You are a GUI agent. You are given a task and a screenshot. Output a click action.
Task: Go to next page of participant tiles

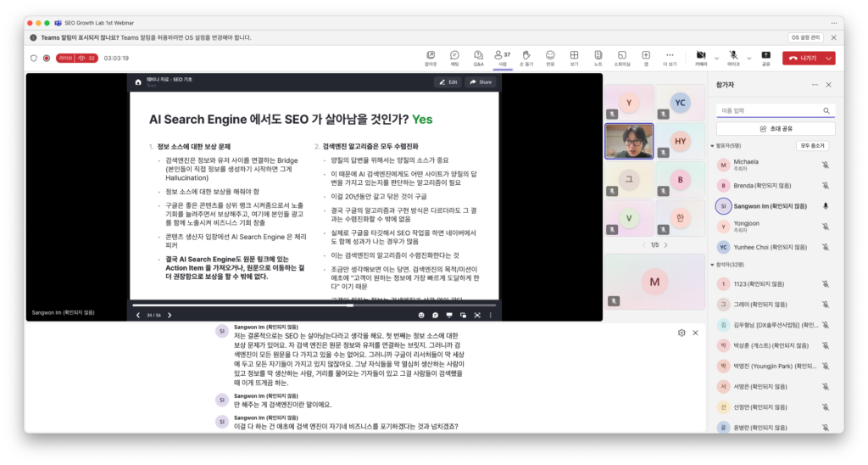pyautogui.click(x=666, y=245)
